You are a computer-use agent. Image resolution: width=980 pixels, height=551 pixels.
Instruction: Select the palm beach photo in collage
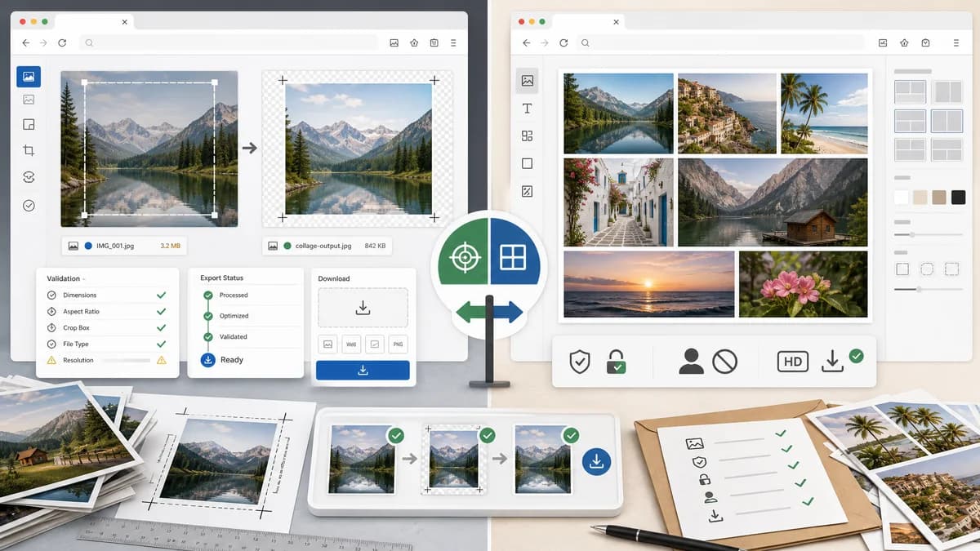824,113
